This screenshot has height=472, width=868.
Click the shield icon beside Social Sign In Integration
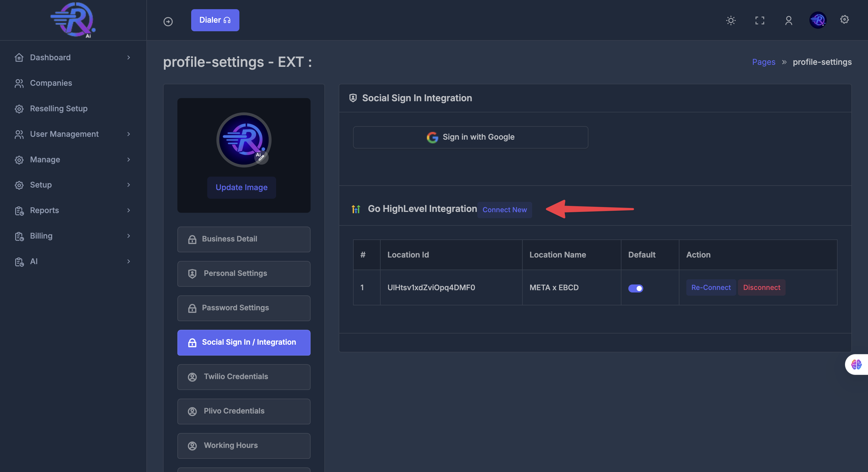tap(353, 98)
